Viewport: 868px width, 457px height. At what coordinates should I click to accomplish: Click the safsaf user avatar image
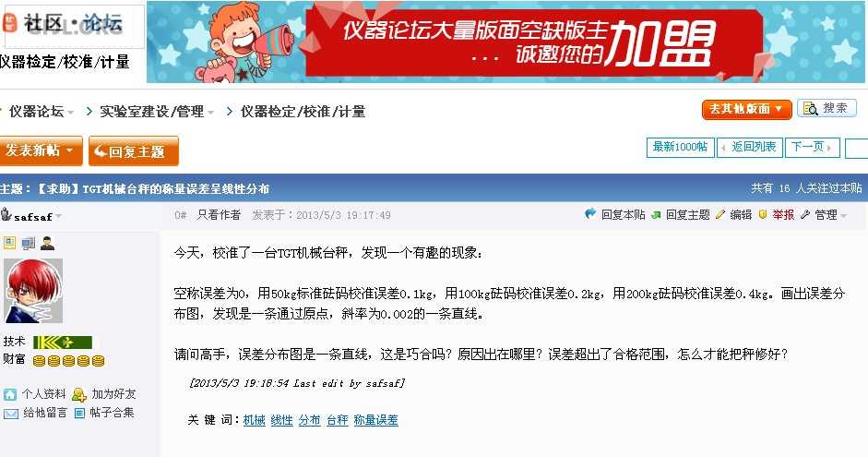(x=33, y=291)
